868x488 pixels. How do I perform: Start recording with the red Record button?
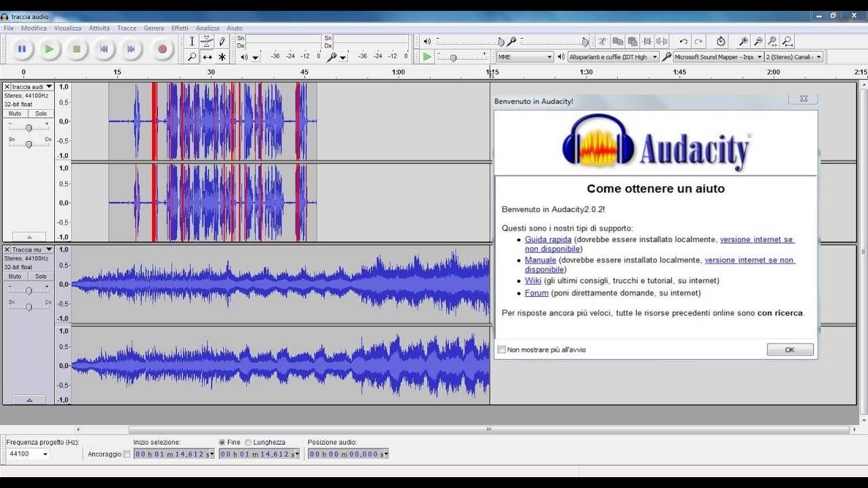click(162, 49)
